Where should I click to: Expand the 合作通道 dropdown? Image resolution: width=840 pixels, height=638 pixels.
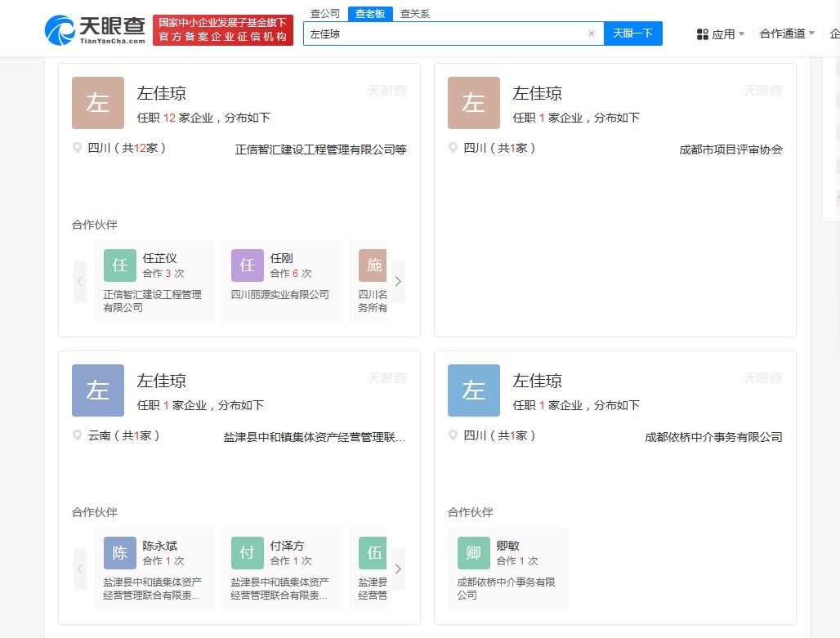[787, 33]
